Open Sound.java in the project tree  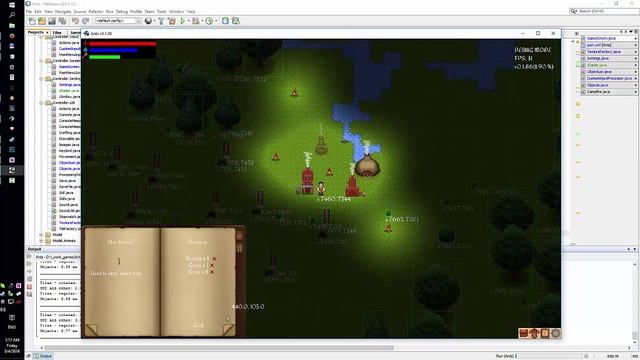tap(68, 205)
